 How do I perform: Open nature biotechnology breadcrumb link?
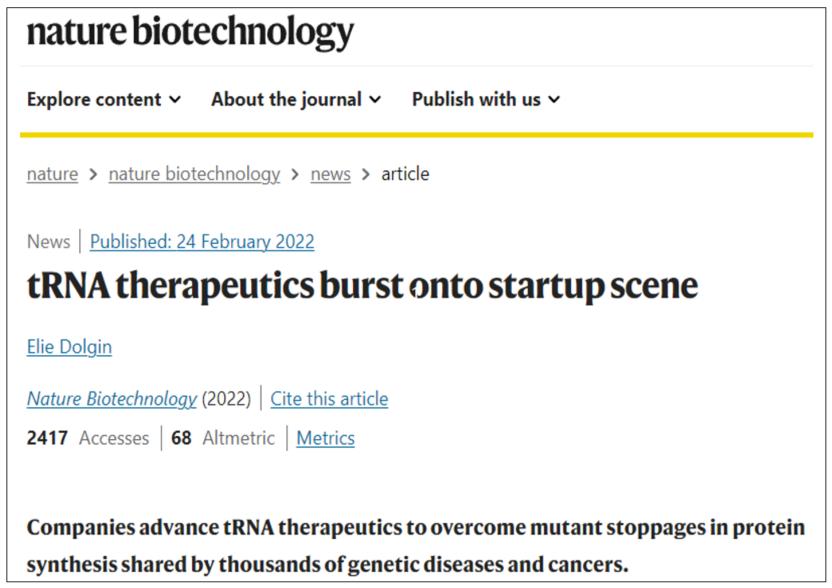[194, 174]
